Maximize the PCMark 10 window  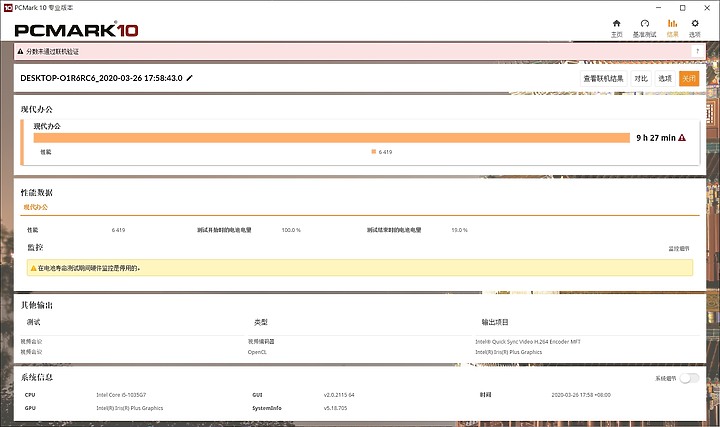click(683, 8)
